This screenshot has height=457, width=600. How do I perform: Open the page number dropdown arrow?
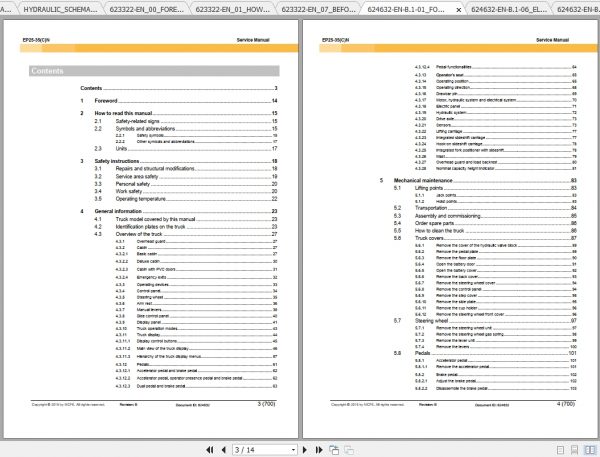[293, 450]
